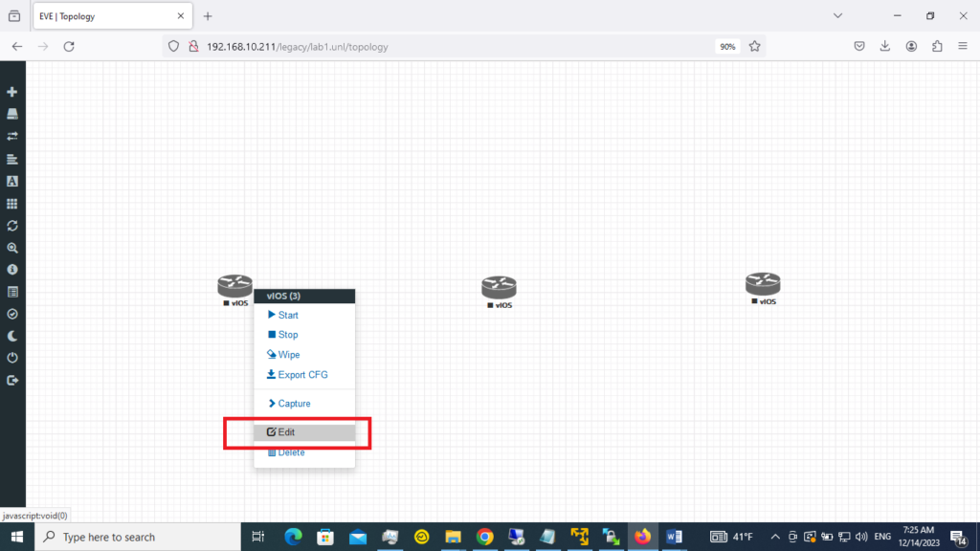Open the zoom magnifier sidebar icon

[11, 248]
